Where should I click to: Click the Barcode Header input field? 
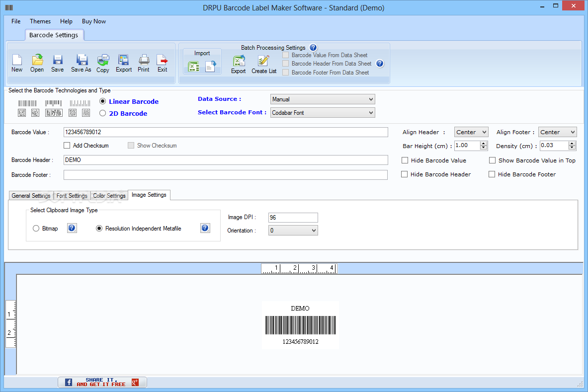point(226,160)
